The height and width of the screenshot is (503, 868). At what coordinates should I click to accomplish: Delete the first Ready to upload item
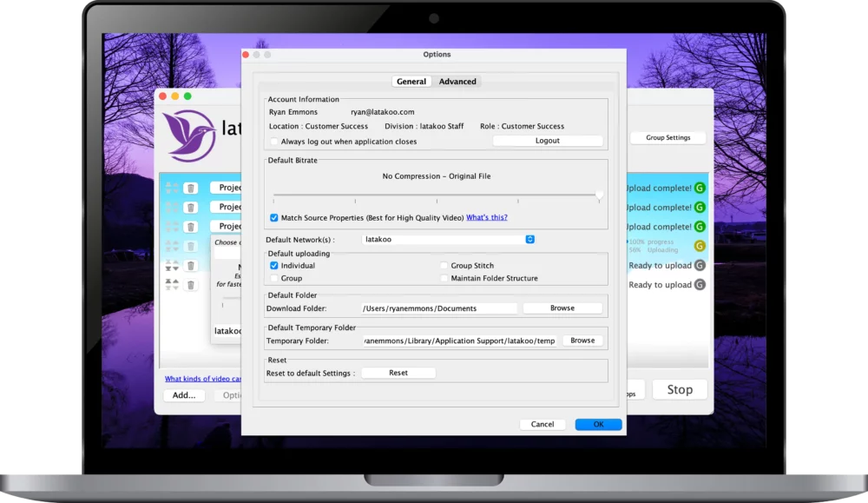pyautogui.click(x=190, y=266)
